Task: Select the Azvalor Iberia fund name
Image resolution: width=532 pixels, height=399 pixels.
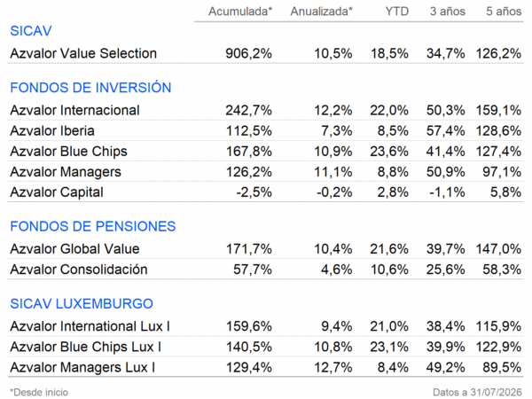Action: [x=52, y=130]
